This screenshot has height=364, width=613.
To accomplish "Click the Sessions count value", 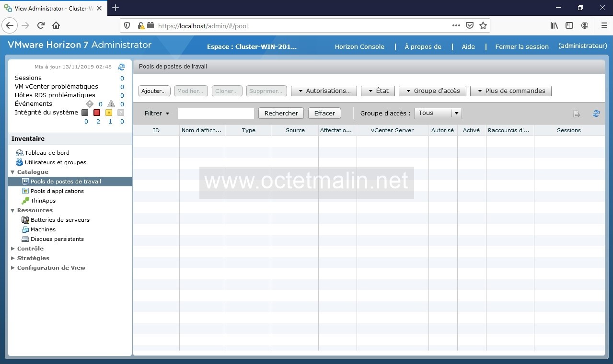I will [122, 78].
